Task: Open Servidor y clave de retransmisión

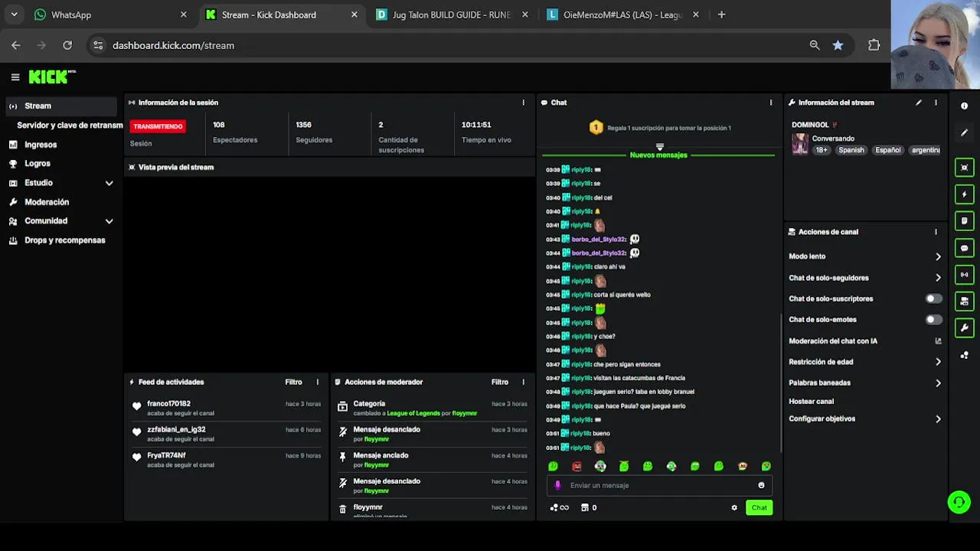Action: pyautogui.click(x=70, y=126)
